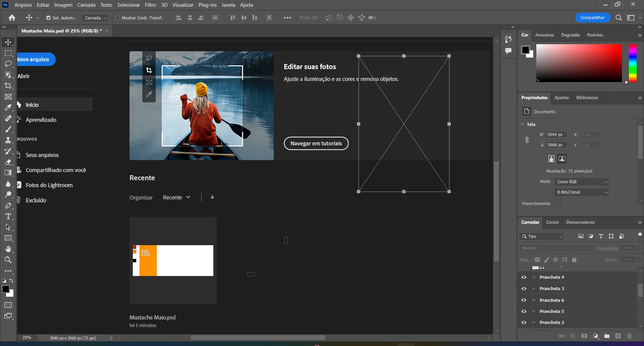Hide the Prancheta 5 layer
Viewport: 644px width, 346px height.
524,312
